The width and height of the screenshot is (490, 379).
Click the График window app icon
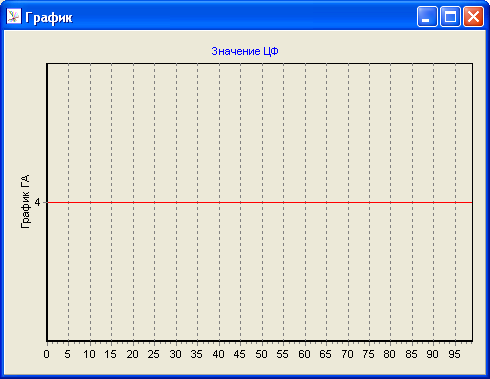coord(14,16)
